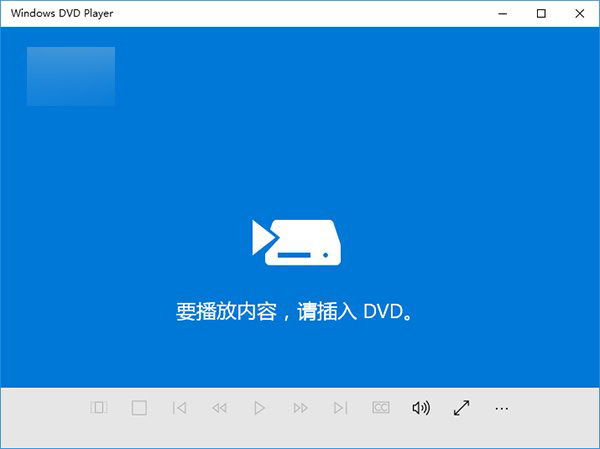Open the more options ellipsis menu
The height and width of the screenshot is (449, 600).
502,409
